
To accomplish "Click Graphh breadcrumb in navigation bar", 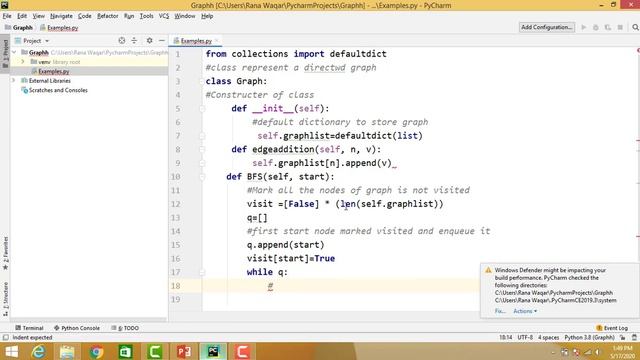I will 19,28.
